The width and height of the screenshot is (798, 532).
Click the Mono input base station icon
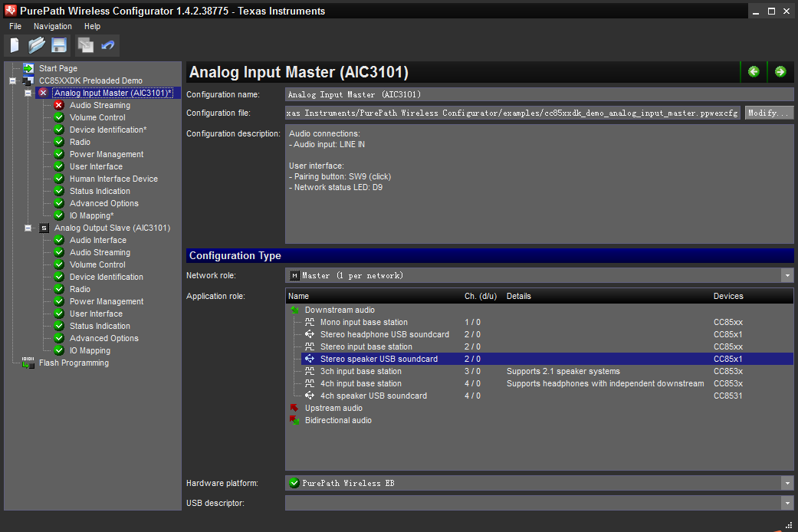310,322
